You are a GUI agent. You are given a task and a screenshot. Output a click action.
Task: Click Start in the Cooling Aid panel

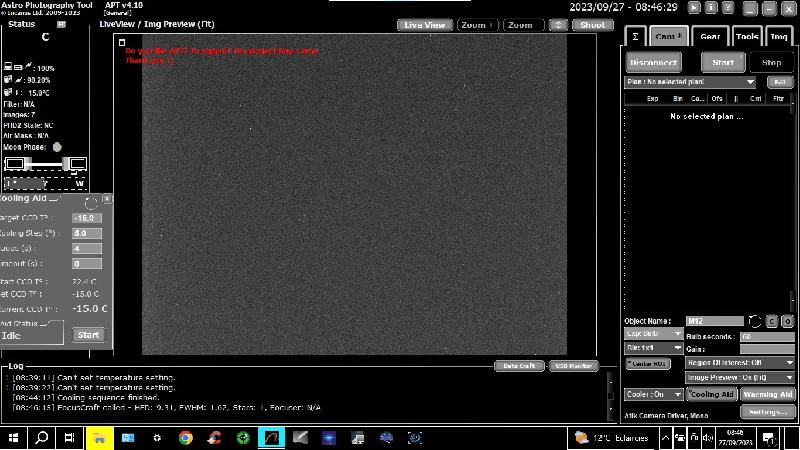click(88, 335)
